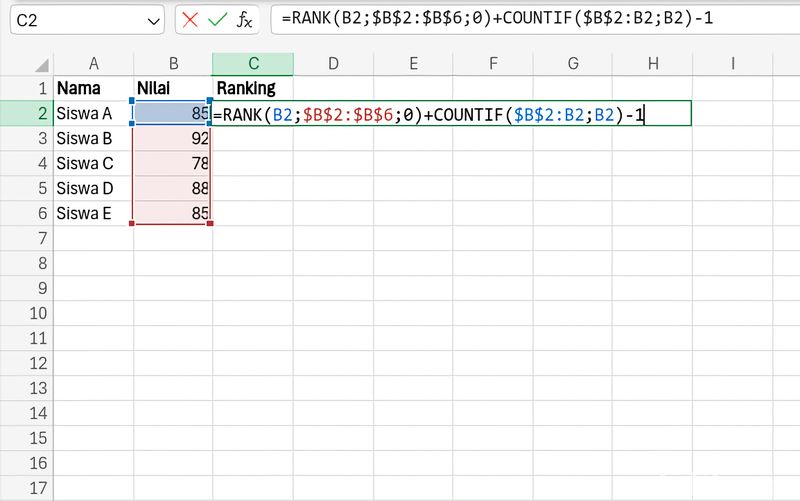800x501 pixels.
Task: Select column H header
Action: click(x=653, y=64)
